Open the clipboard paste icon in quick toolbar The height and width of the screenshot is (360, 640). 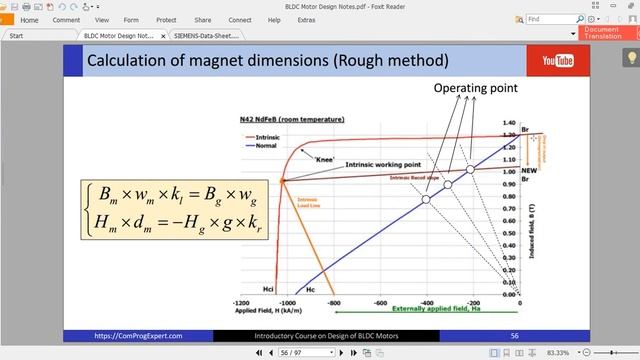click(x=50, y=7)
